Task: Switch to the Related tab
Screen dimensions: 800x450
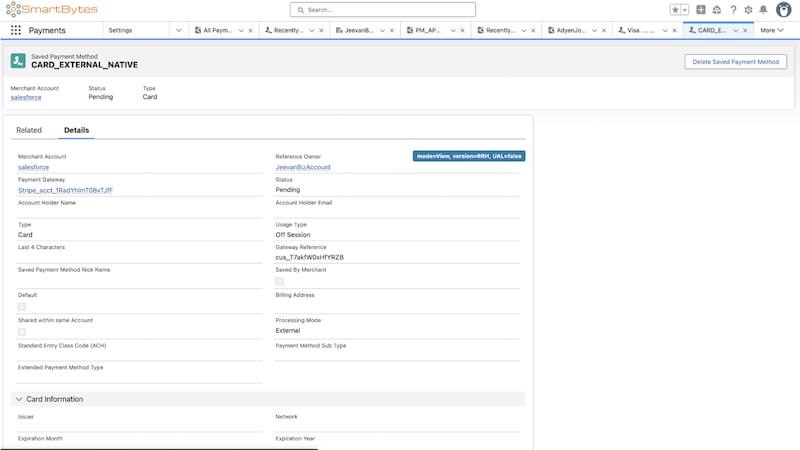Action: (29, 130)
